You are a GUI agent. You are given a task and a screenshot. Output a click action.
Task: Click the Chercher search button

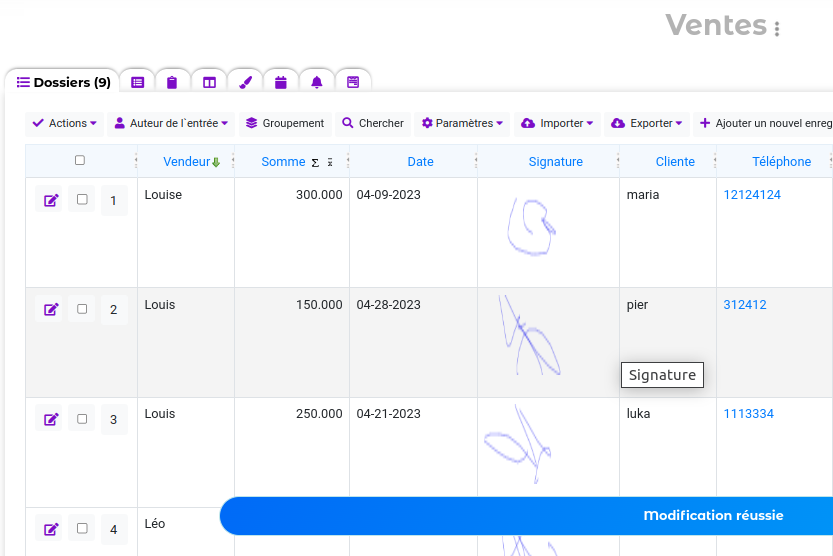tap(373, 123)
